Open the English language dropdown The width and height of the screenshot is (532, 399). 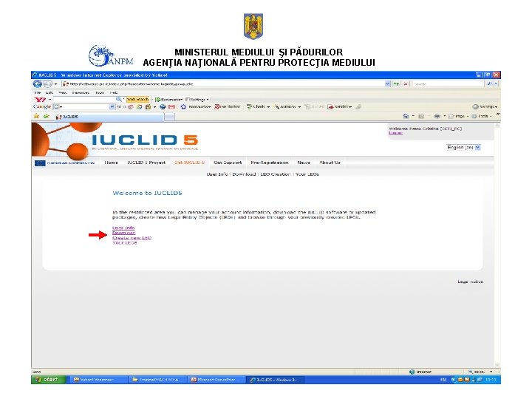click(463, 147)
